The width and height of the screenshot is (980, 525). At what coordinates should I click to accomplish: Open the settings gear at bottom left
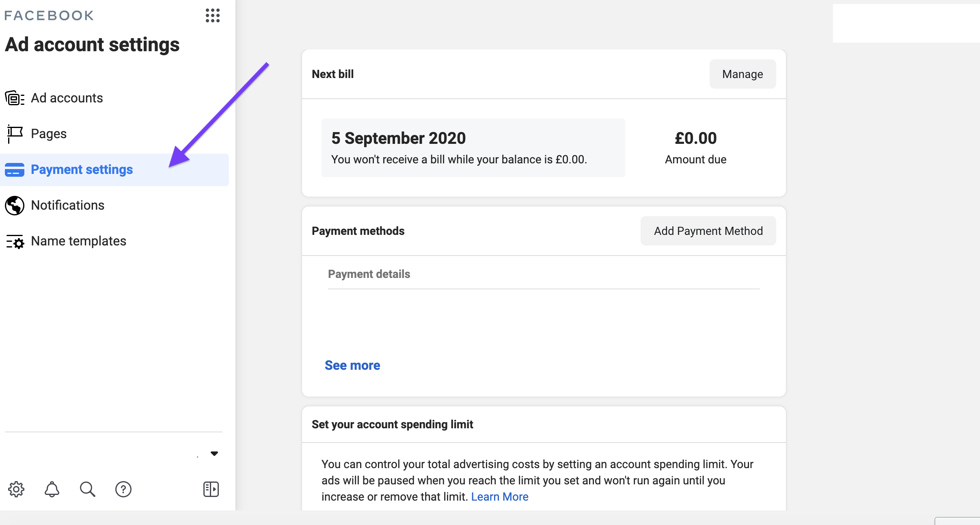coord(16,489)
